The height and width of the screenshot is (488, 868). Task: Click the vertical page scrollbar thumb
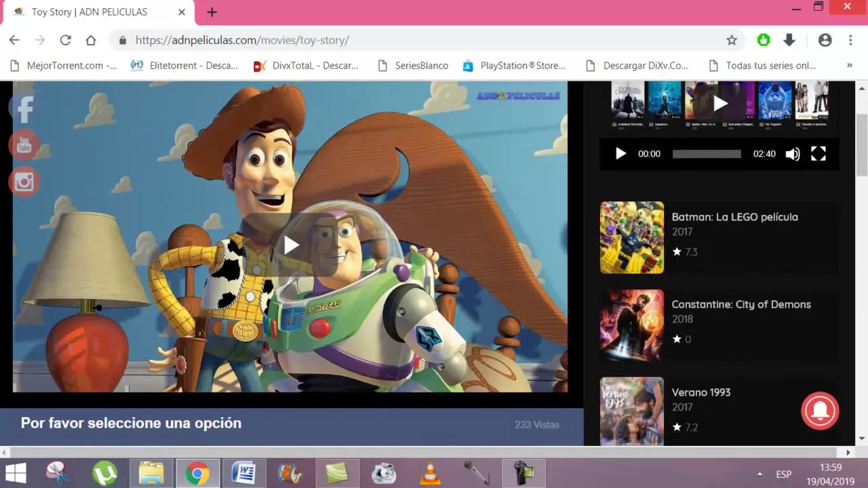[x=862, y=145]
